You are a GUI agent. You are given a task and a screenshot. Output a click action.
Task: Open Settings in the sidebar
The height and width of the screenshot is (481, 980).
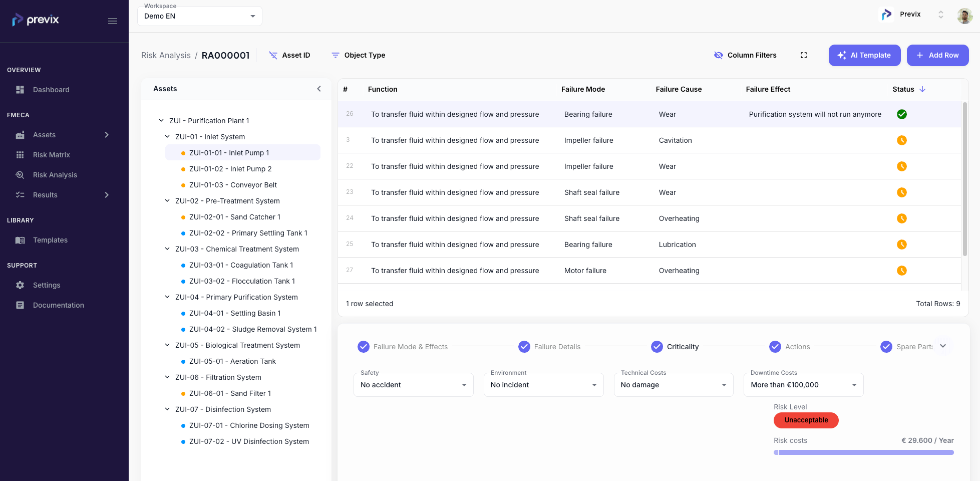(x=47, y=285)
